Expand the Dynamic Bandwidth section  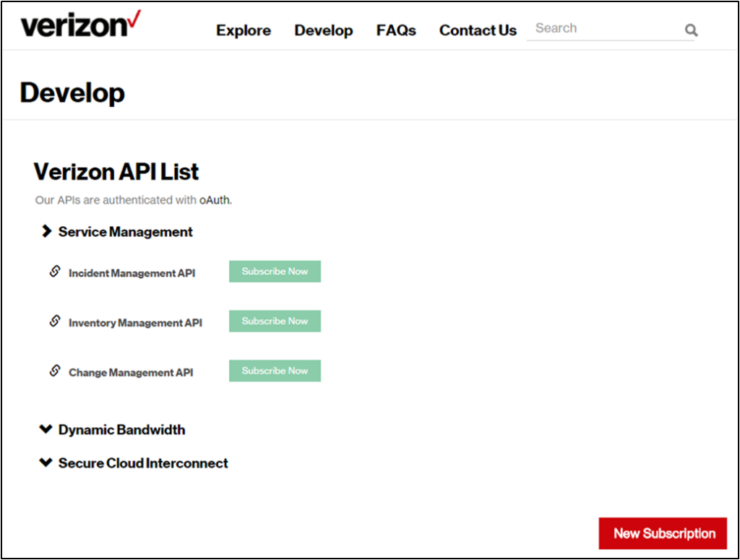pyautogui.click(x=46, y=429)
